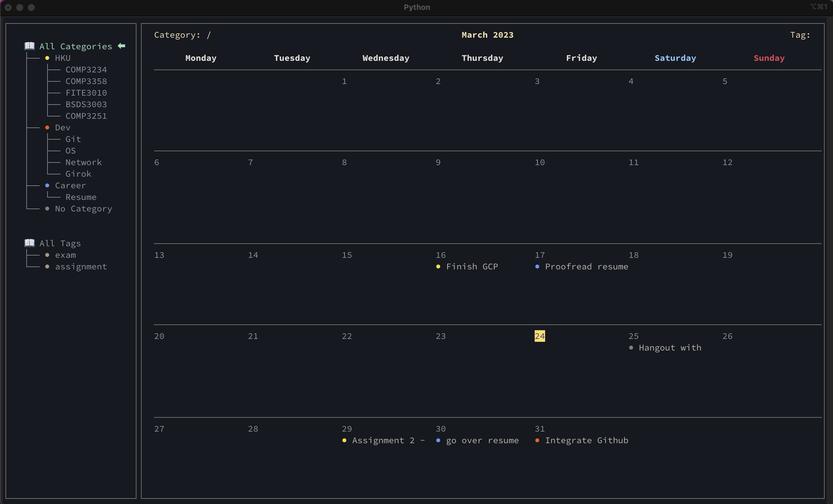Expand the HKU category node

[x=63, y=58]
